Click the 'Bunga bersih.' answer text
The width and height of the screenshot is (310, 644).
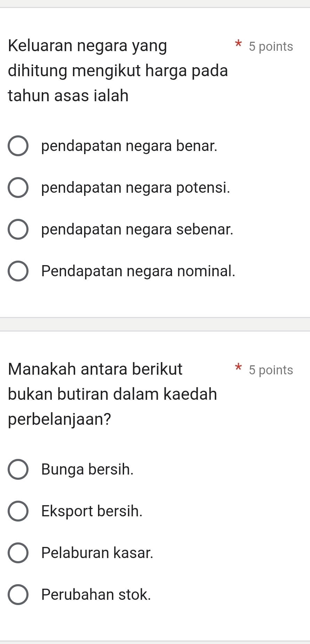click(x=87, y=469)
